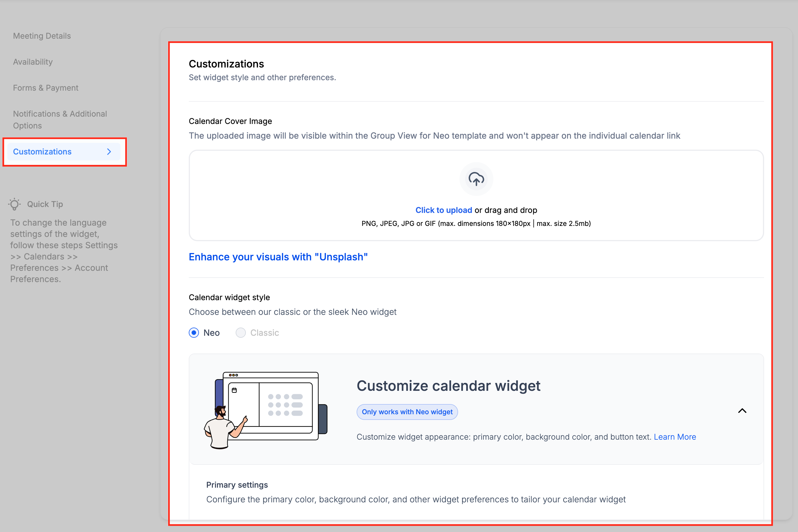The height and width of the screenshot is (532, 798).
Task: Select the Customizations sidebar item
Action: 42,152
